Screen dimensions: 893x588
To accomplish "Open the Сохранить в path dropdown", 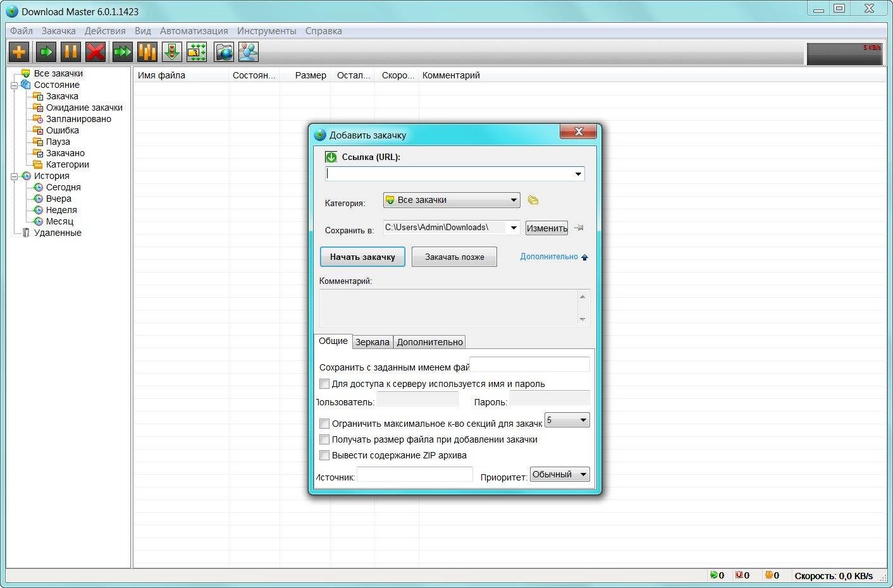I will (514, 228).
